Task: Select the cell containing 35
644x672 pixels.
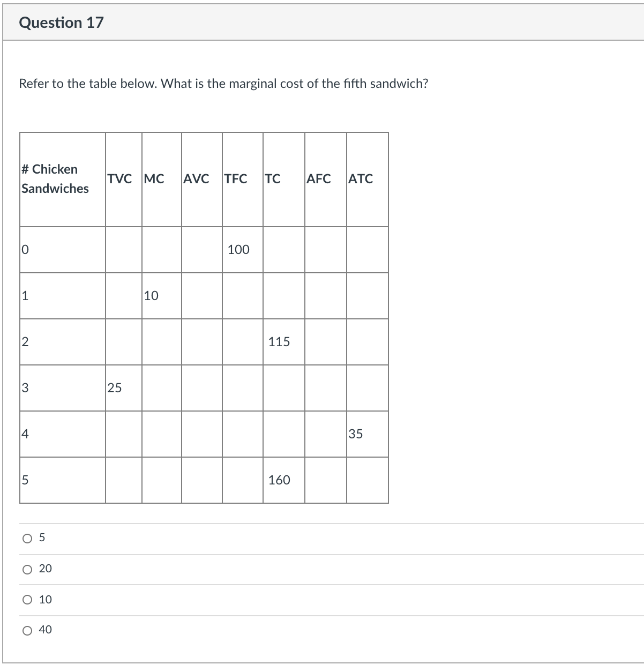Action: click(356, 434)
